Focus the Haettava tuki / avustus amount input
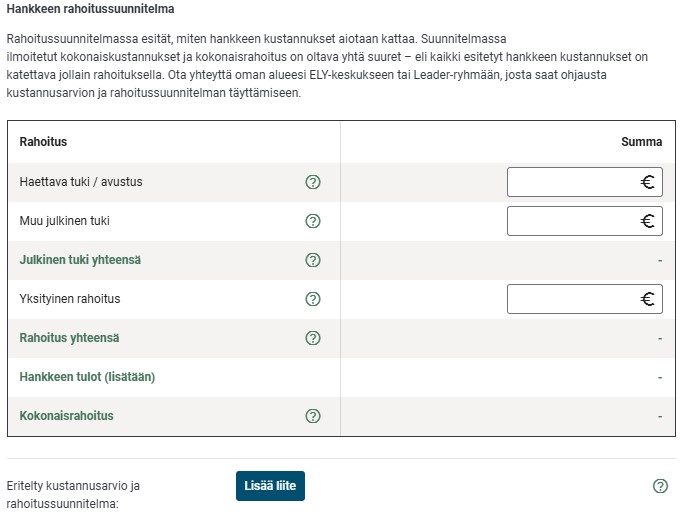The image size is (688, 526). click(572, 182)
